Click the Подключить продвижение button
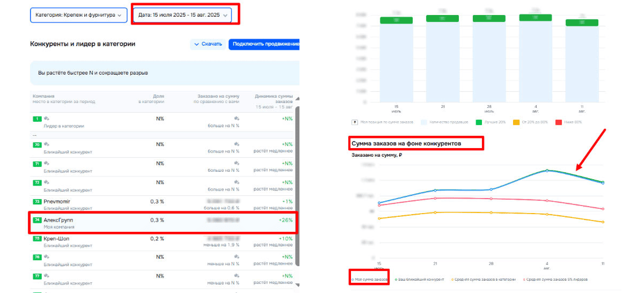The height and width of the screenshot is (293, 644). pos(264,44)
